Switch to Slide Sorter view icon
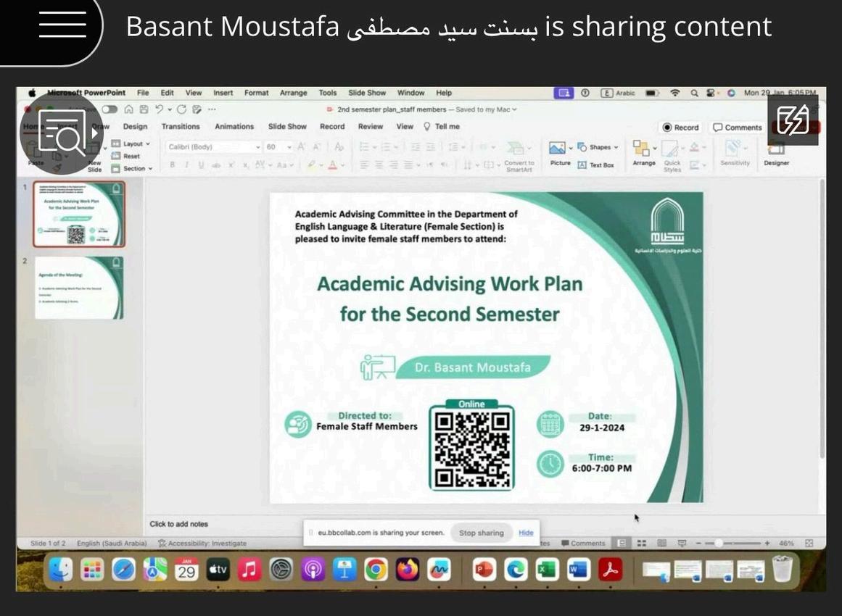This screenshot has height=616, width=842. pos(642,543)
